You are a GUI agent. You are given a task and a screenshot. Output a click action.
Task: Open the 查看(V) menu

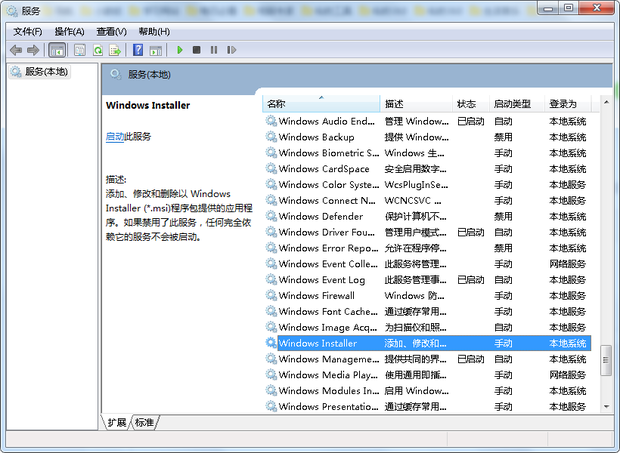tap(111, 31)
